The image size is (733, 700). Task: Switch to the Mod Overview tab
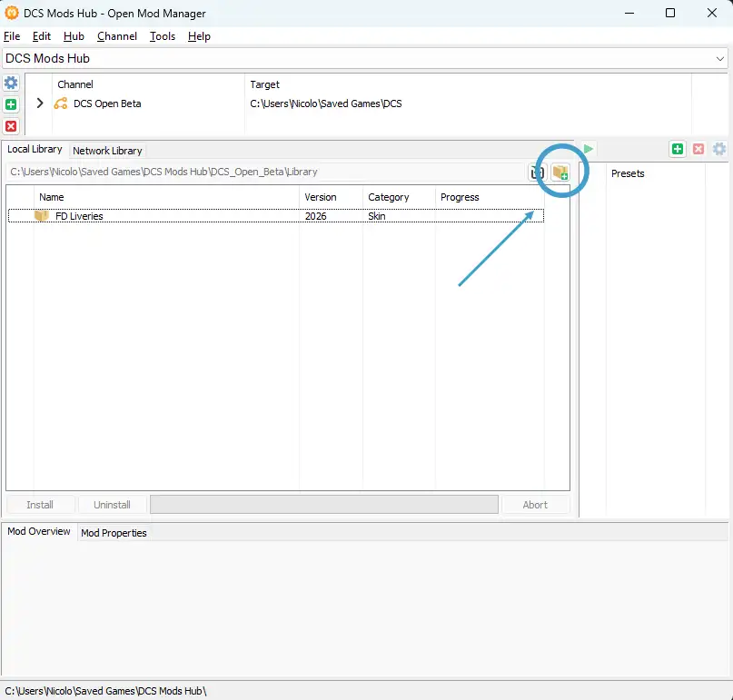tap(39, 531)
